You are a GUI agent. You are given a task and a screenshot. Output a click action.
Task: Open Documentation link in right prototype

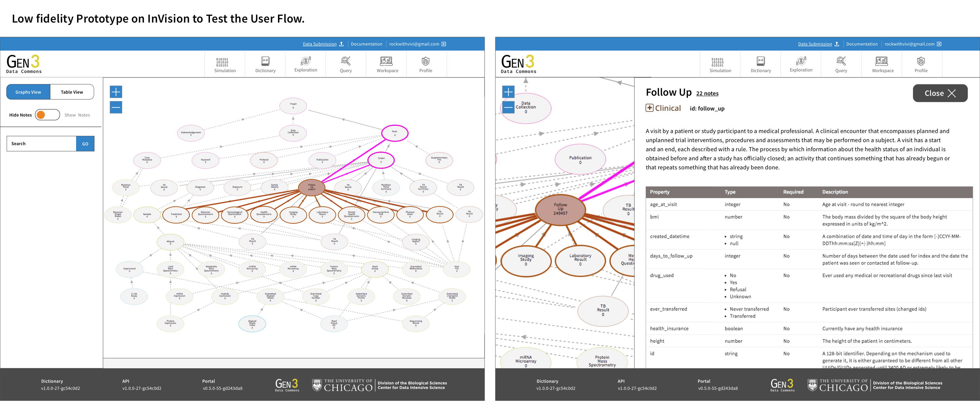862,44
